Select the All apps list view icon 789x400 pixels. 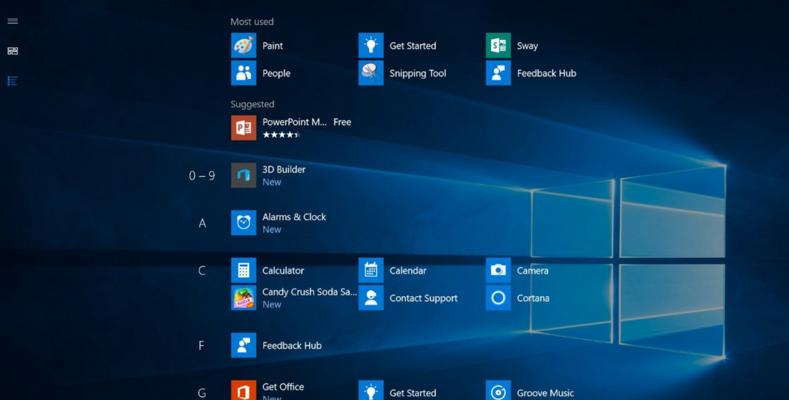point(13,81)
